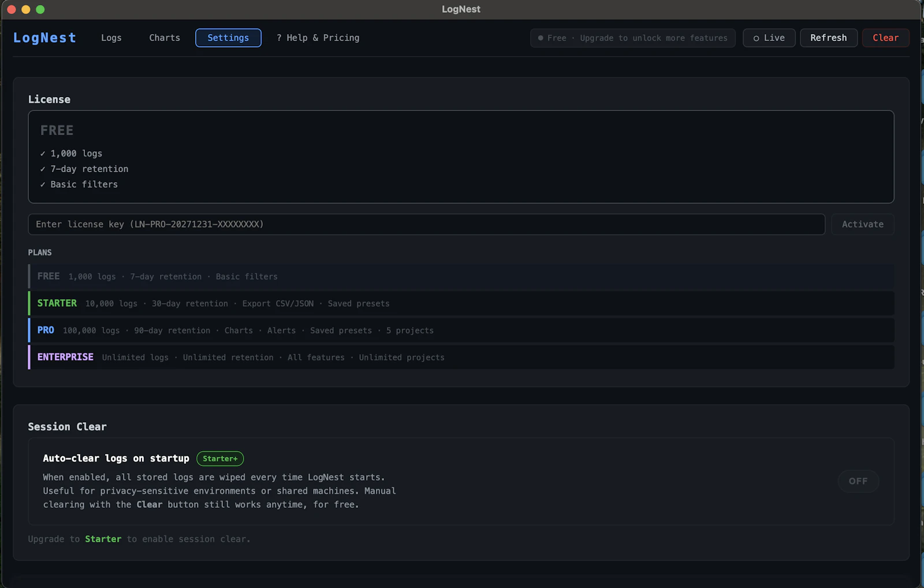Click the FREE license tier heading
Screen dimensions: 924x588
[57, 131]
